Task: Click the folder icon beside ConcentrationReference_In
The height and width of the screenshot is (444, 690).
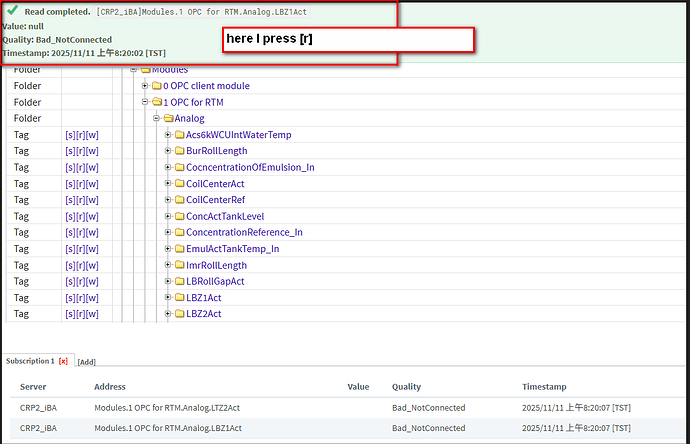Action: (179, 232)
